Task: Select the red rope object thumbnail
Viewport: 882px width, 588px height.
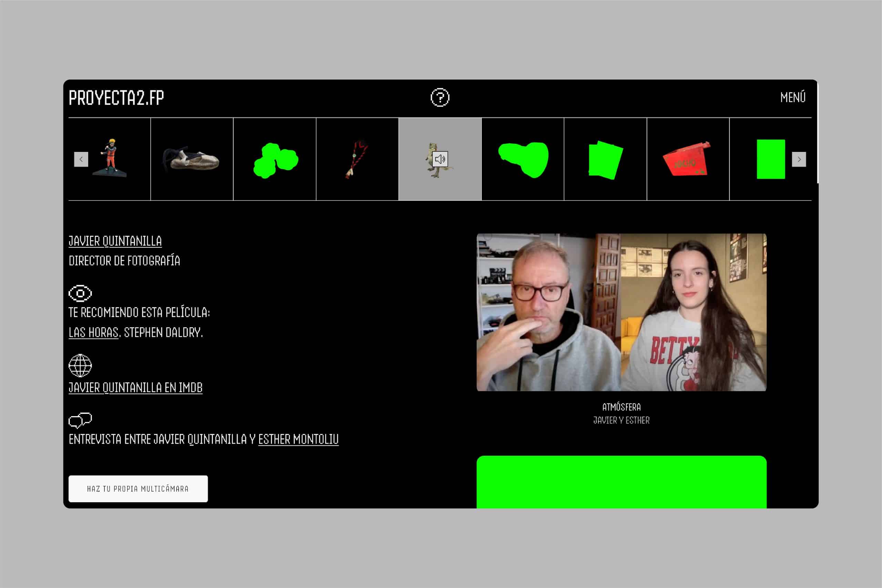Action: [357, 159]
